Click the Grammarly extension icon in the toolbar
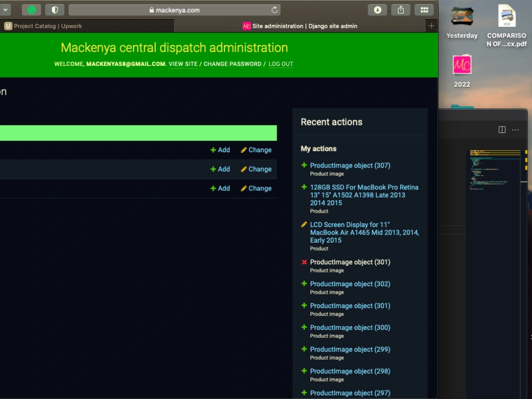 point(33,10)
